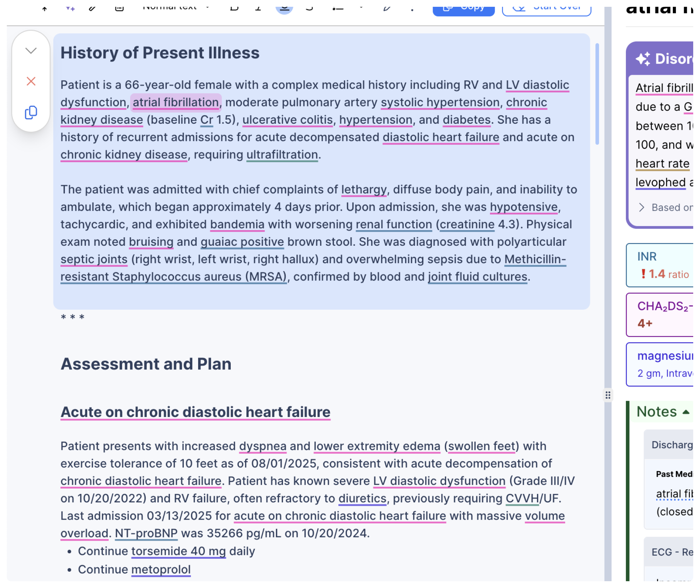This screenshot has width=700, height=588.
Task: Click the panel divider drag handle
Action: click(608, 395)
